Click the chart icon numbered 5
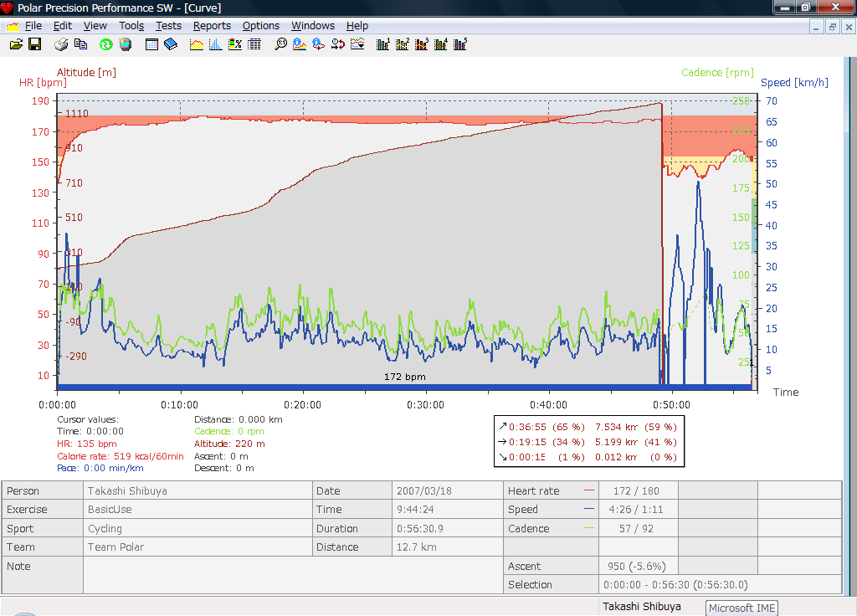Screen dimensions: 857x616 460,44
